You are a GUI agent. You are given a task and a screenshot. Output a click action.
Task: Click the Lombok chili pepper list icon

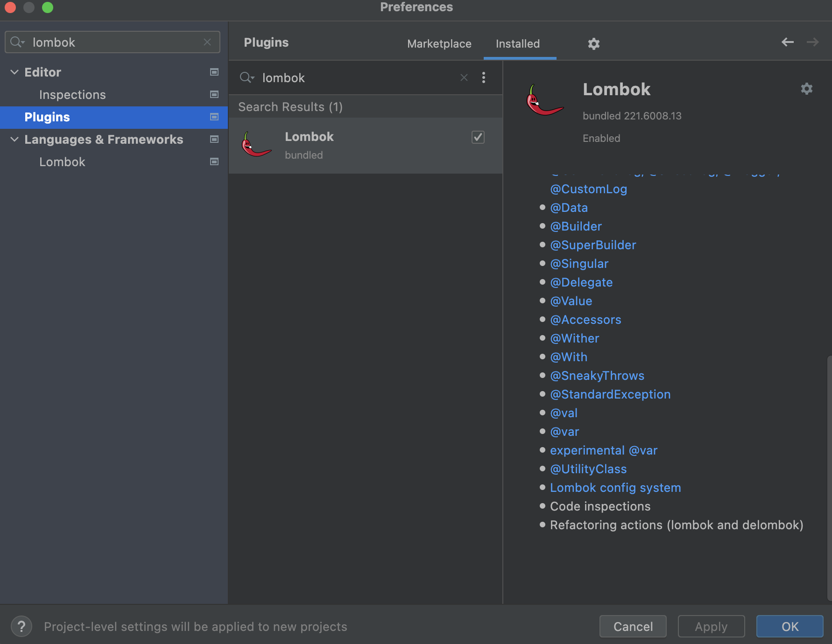(x=256, y=145)
